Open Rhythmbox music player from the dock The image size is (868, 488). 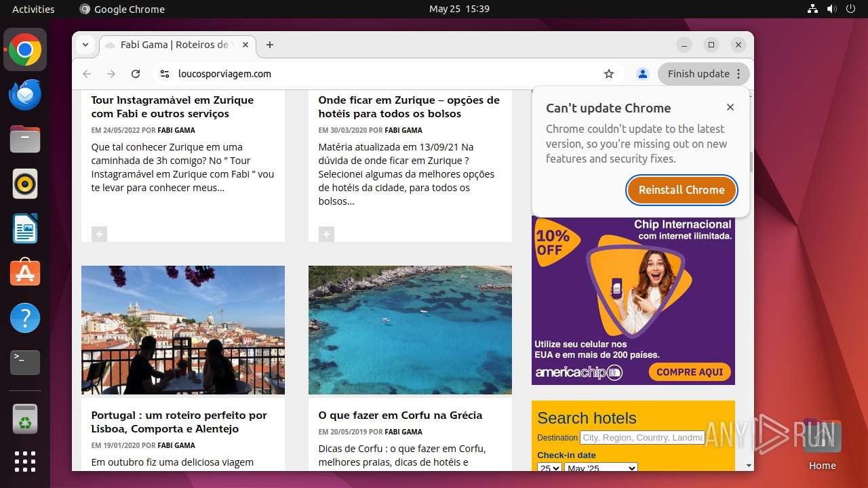pyautogui.click(x=25, y=184)
